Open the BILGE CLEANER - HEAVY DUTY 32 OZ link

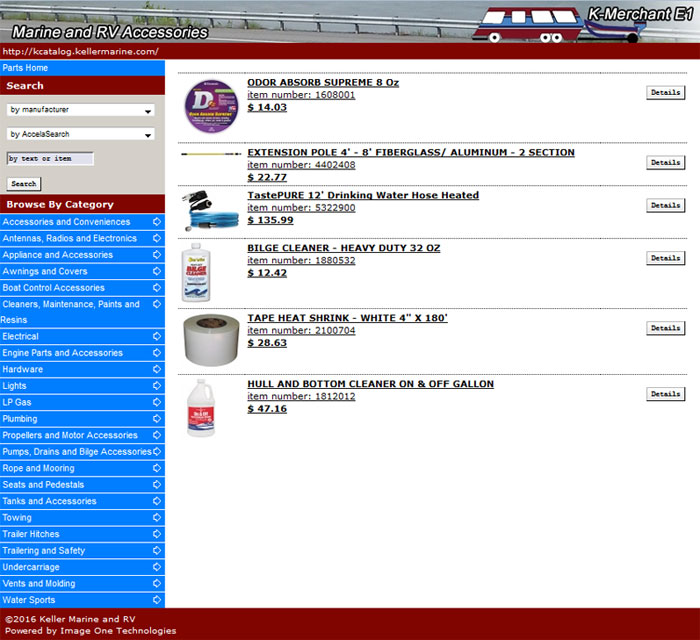click(344, 248)
